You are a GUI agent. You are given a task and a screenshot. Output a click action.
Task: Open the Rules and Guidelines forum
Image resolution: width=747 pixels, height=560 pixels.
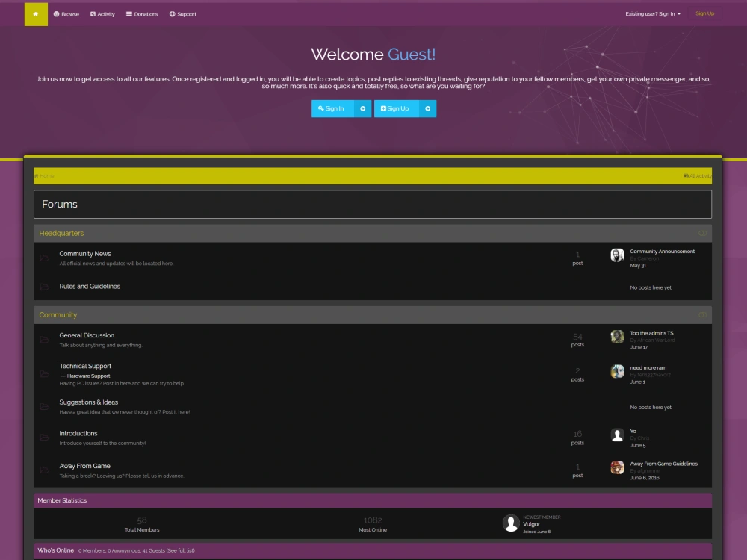click(x=90, y=286)
